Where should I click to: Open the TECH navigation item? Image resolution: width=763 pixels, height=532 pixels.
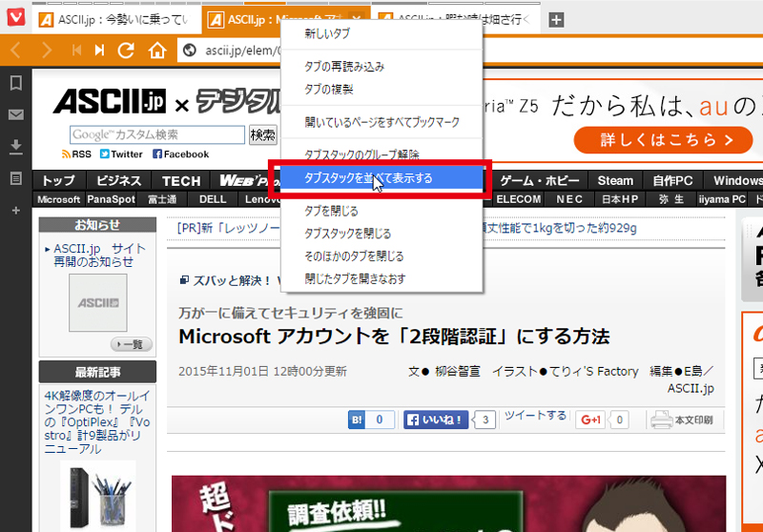click(181, 180)
